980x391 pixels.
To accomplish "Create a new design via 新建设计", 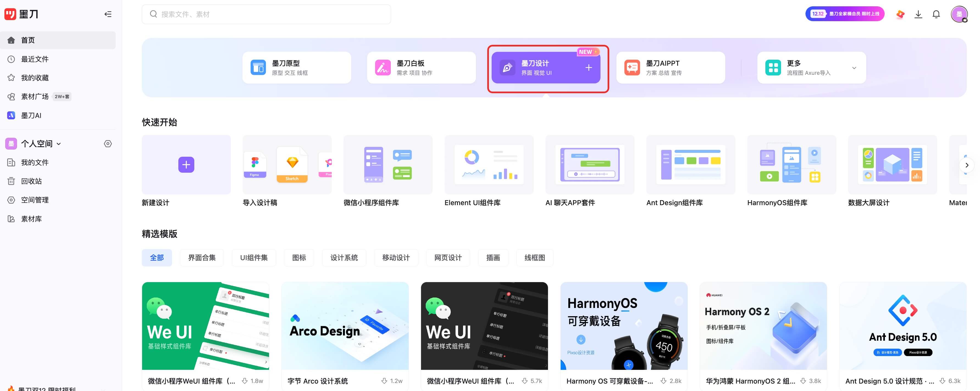I will click(186, 164).
